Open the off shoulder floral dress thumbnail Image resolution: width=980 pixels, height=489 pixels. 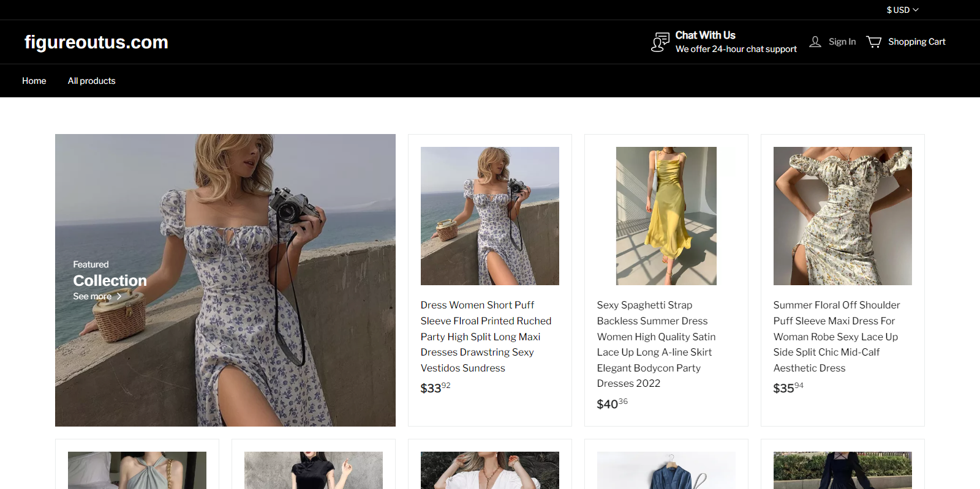[x=843, y=216]
